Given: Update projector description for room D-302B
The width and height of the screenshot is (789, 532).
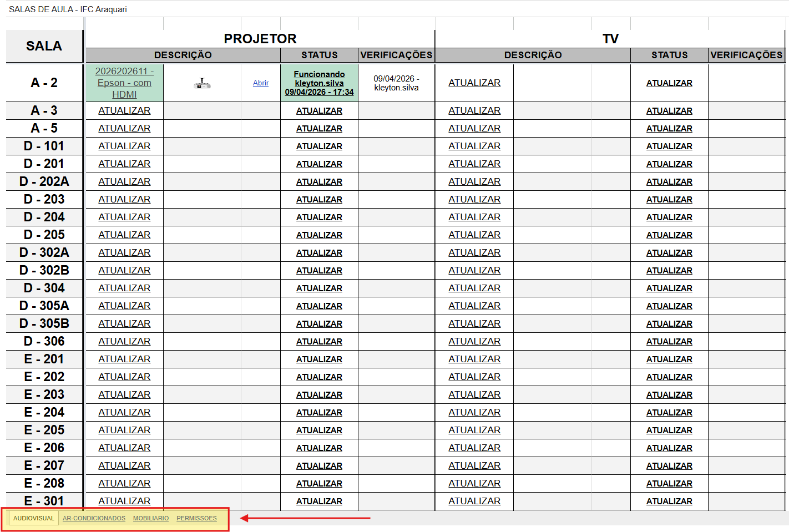Looking at the screenshot, I should coord(124,270).
